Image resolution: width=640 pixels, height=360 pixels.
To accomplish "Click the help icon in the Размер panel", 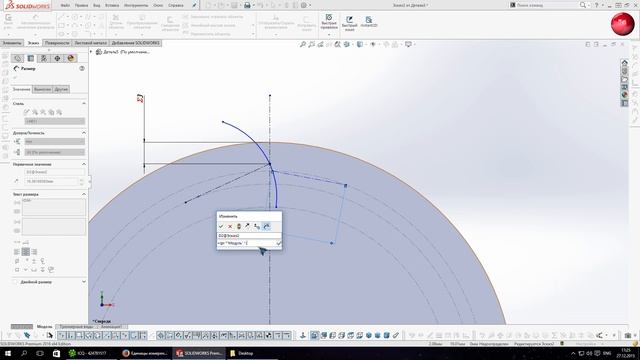I will [82, 69].
